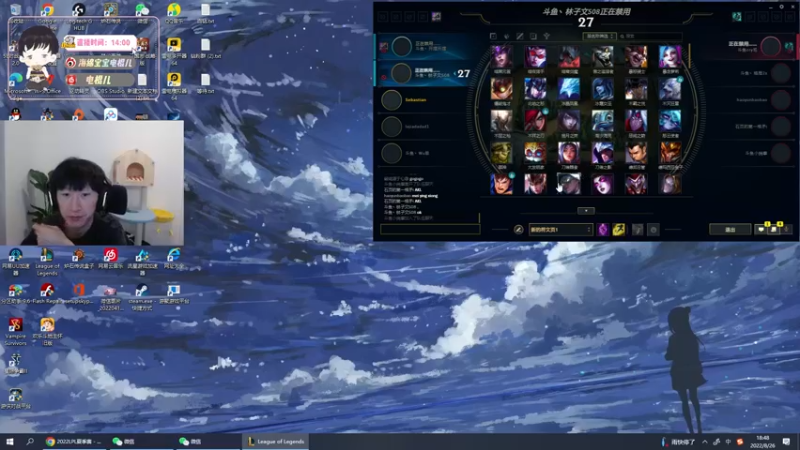
Task: Select red-haired Katarina portrait in grid
Action: click(535, 120)
